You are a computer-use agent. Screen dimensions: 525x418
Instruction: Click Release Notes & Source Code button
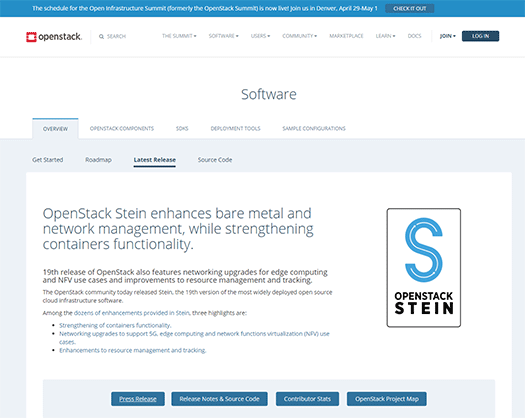pyautogui.click(x=219, y=399)
